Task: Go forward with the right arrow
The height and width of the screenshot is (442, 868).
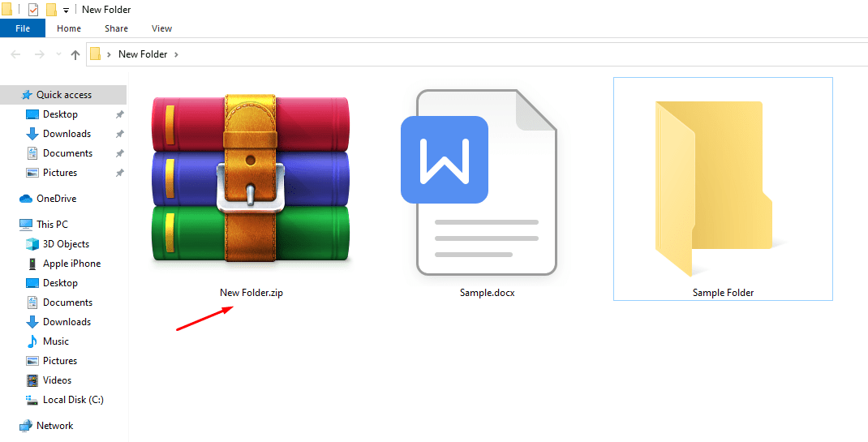Action: point(39,54)
